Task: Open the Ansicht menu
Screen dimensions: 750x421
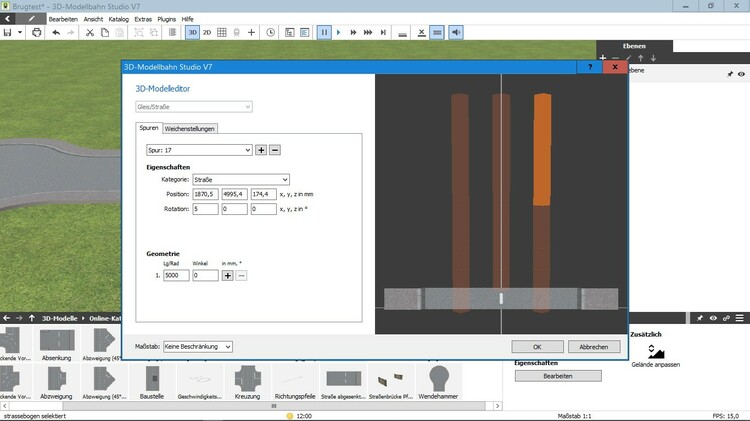Action: 93,19
